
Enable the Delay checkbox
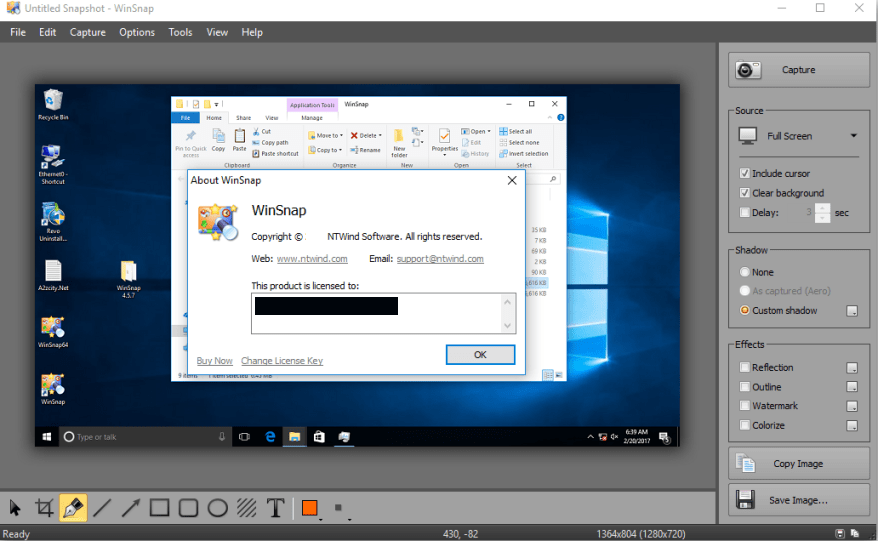[745, 212]
